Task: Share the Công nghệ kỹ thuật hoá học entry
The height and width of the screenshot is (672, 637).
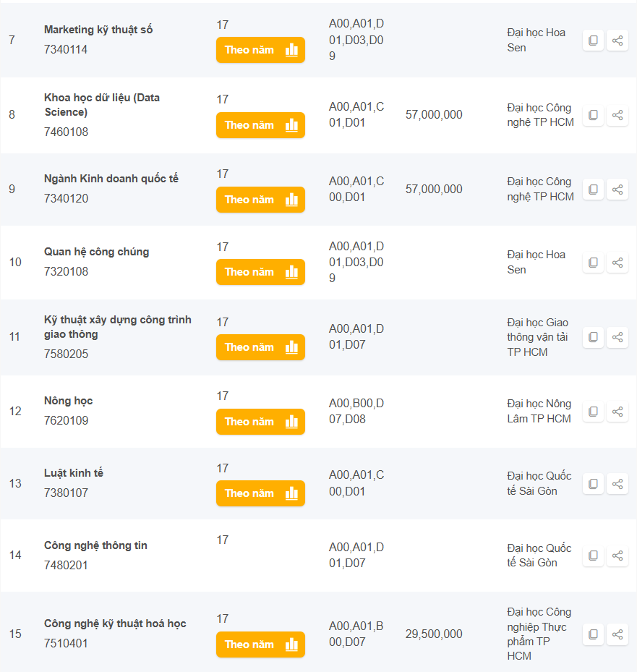Action: pos(617,634)
